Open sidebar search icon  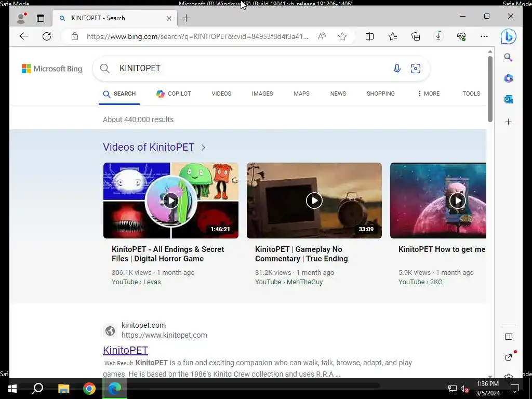508,57
